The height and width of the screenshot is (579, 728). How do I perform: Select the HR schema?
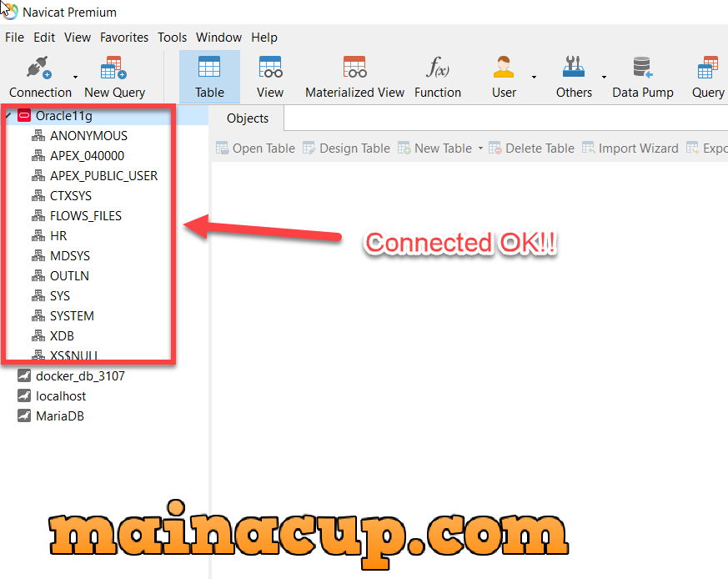pyautogui.click(x=58, y=236)
